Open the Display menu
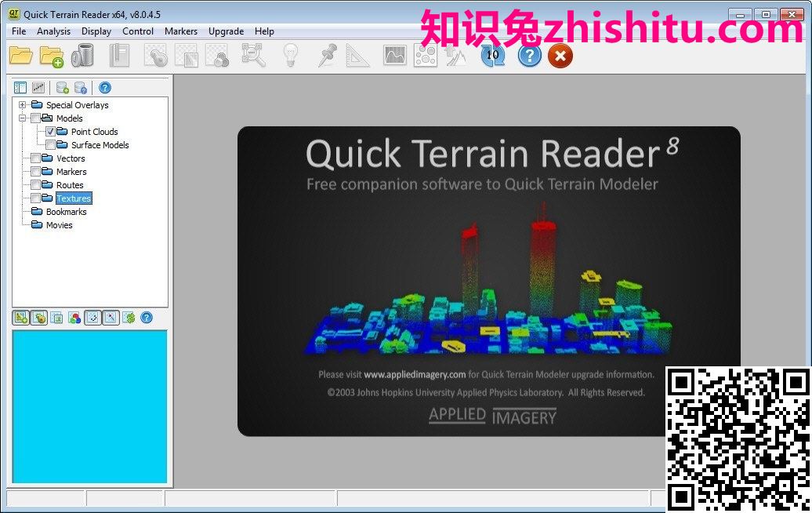This screenshot has height=513, width=812. [96, 31]
